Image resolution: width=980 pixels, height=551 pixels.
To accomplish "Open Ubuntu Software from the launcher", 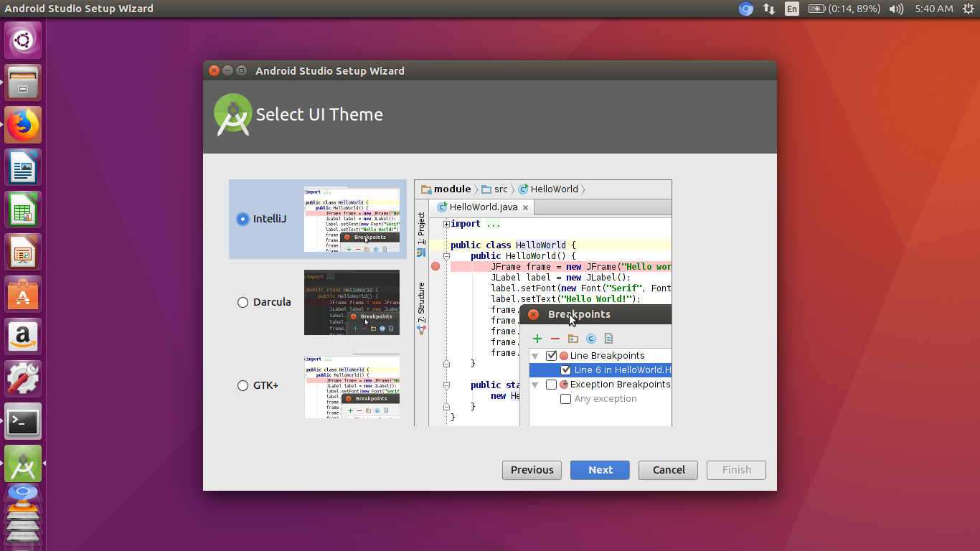I will point(23,294).
